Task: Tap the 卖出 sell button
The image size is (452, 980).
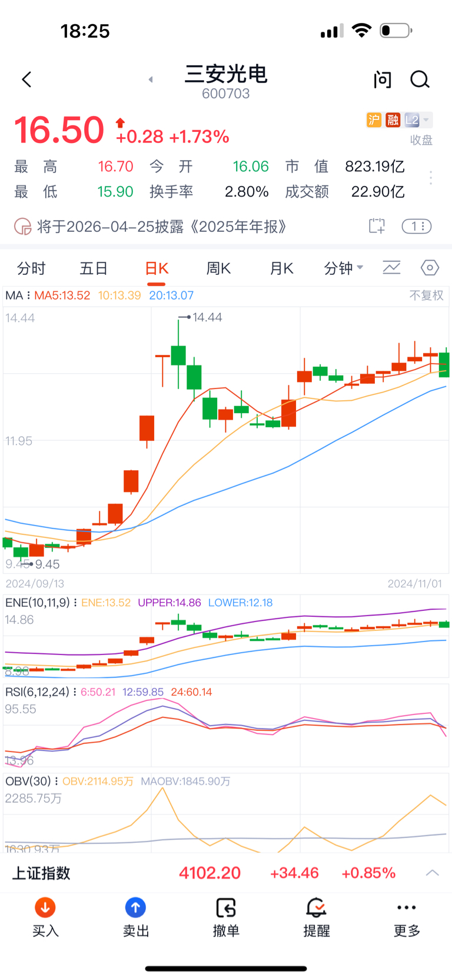Action: pyautogui.click(x=136, y=917)
